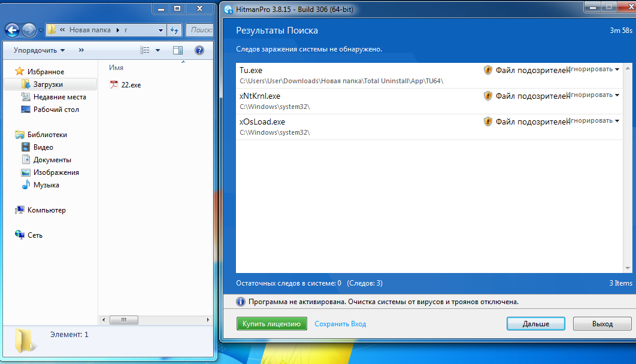Open Игнорировать dropdown for xOsLoad.exe

(x=593, y=121)
